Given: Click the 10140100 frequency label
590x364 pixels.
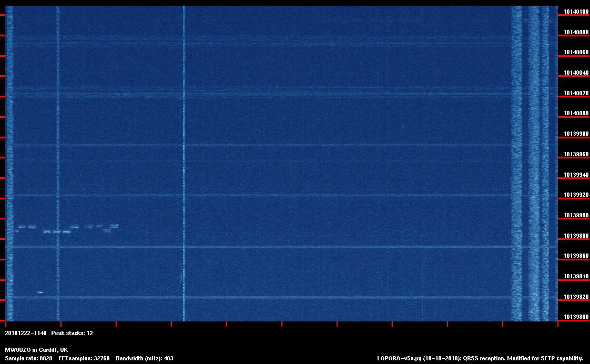Looking at the screenshot, I should click(x=576, y=12).
